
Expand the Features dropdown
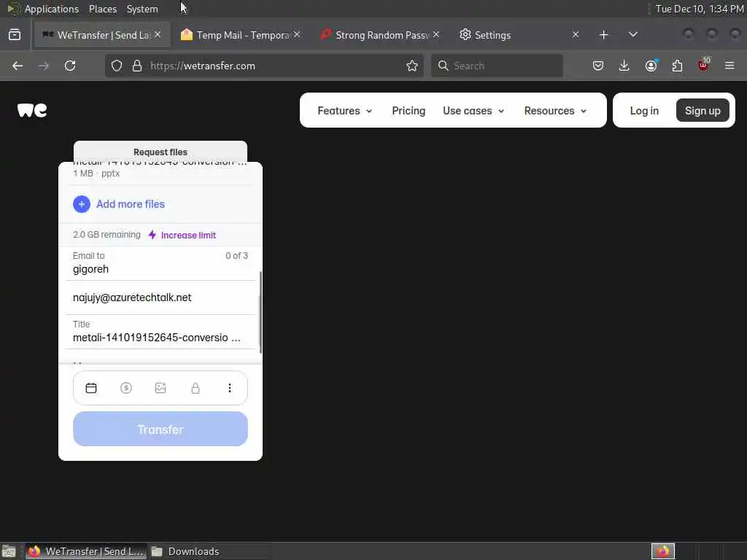click(344, 111)
